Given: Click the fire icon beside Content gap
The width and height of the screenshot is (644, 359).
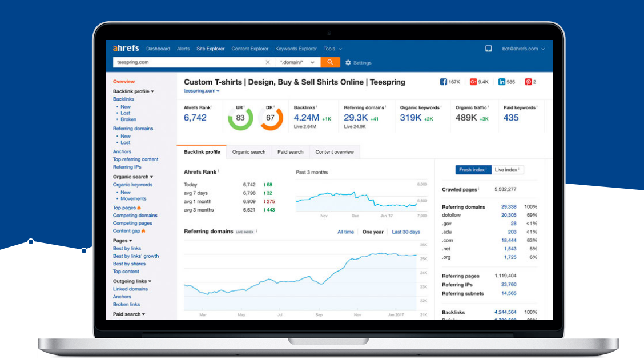Looking at the screenshot, I should [143, 231].
